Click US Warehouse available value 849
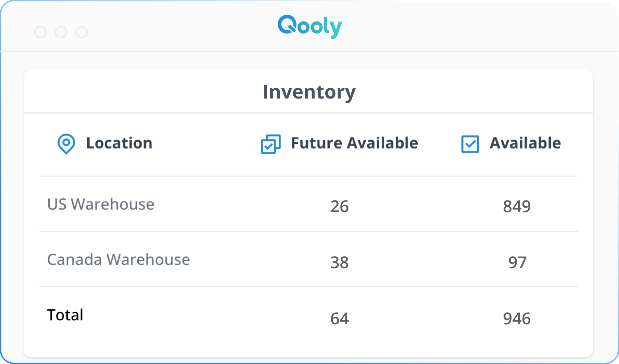The height and width of the screenshot is (364, 619). 517,206
